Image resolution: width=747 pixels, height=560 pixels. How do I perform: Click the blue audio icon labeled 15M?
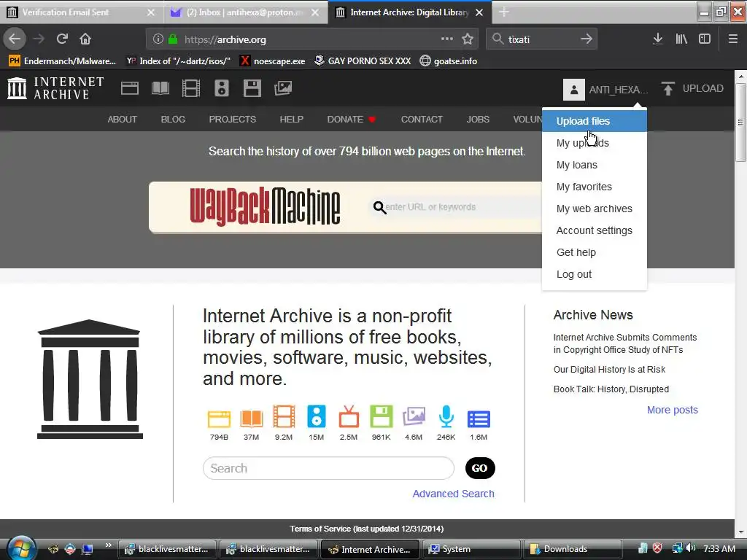(x=317, y=416)
